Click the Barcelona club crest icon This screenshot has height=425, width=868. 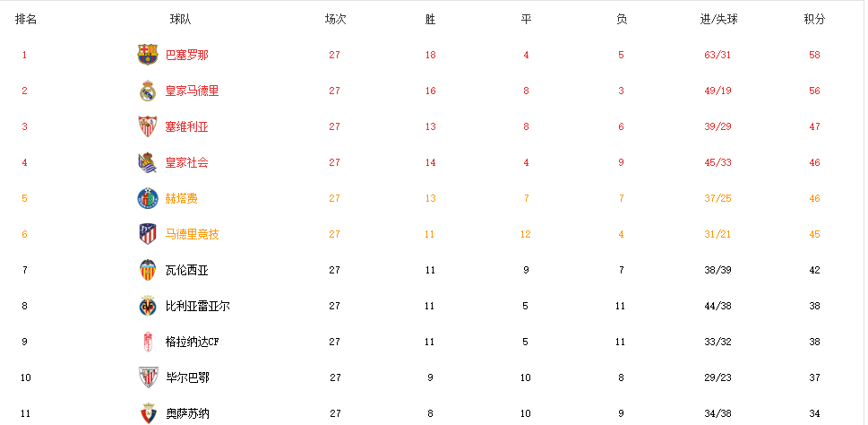pyautogui.click(x=147, y=55)
